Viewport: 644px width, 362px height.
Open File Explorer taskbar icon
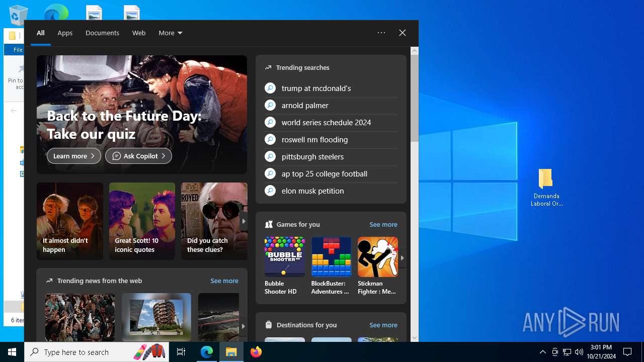point(231,352)
